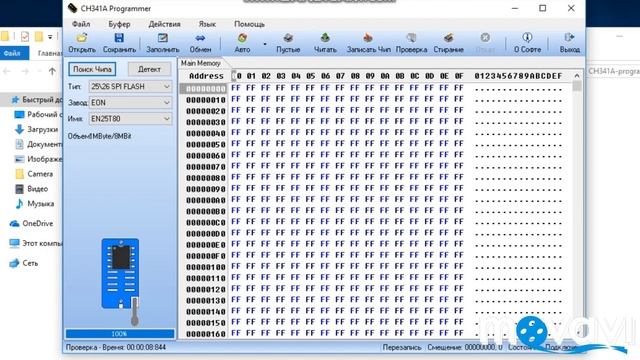Open Видео folder in Explorer sidebar
Screen dimensions: 640x360
click(x=31, y=189)
